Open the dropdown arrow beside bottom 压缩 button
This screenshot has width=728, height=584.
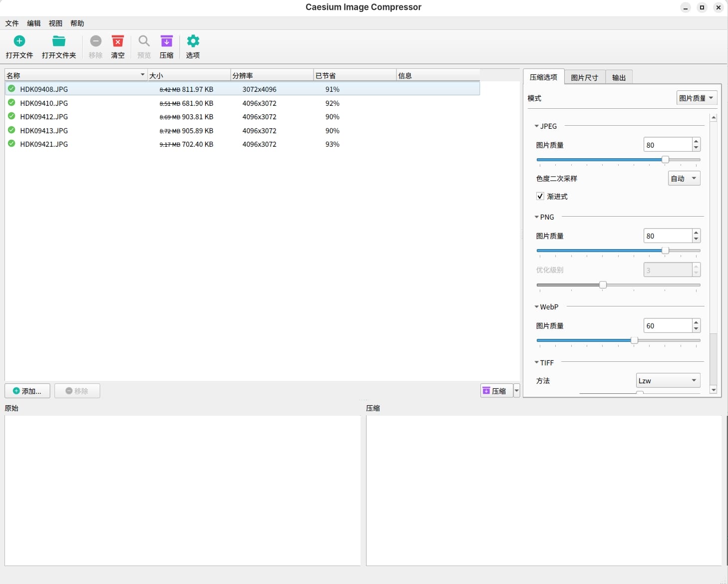[517, 391]
